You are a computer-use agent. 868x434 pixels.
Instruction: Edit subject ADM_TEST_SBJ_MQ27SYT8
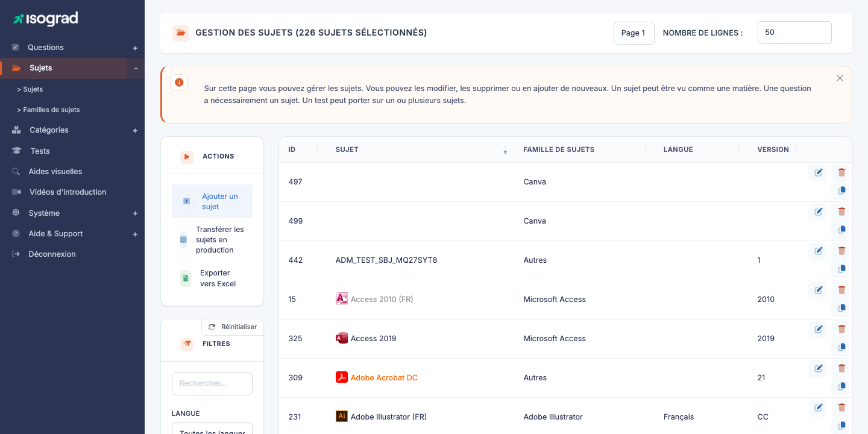click(x=818, y=251)
